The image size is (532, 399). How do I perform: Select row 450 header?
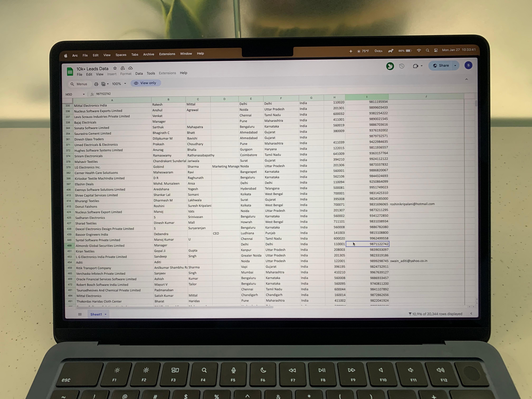(x=69, y=246)
